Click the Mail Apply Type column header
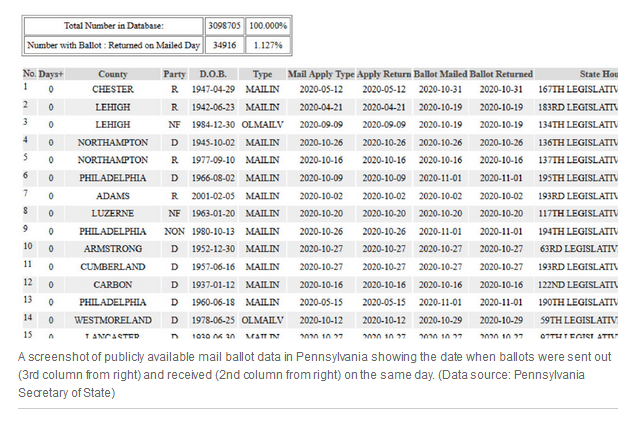 pyautogui.click(x=321, y=74)
